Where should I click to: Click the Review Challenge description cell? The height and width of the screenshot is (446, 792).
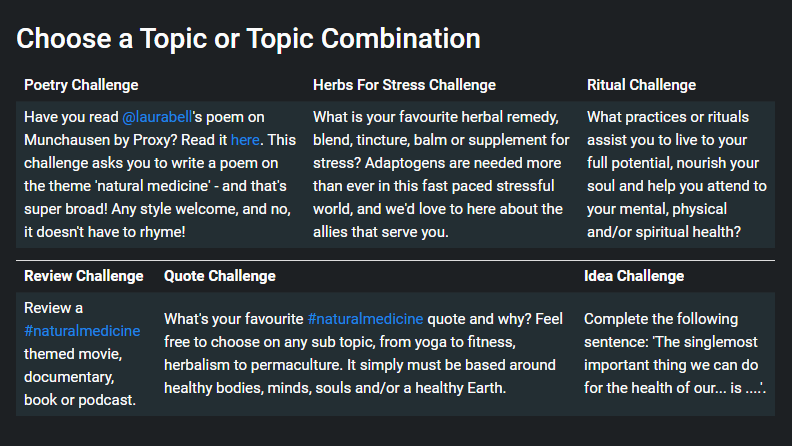coord(86,354)
